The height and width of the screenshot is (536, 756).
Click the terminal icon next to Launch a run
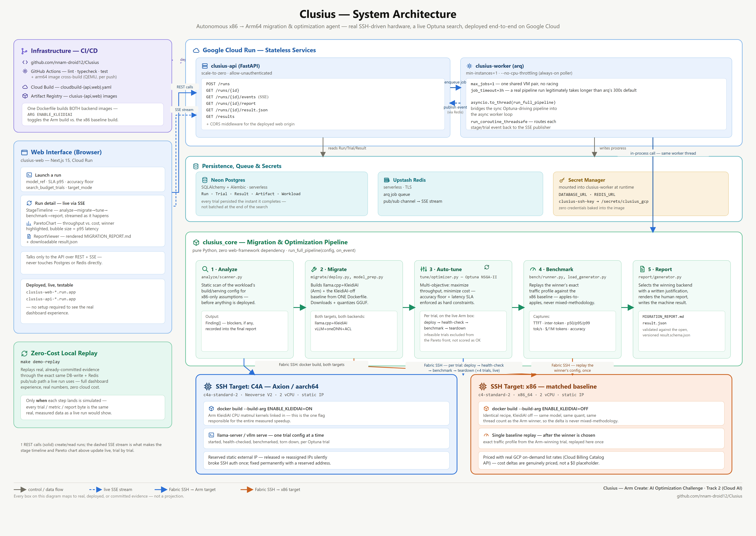pos(29,175)
